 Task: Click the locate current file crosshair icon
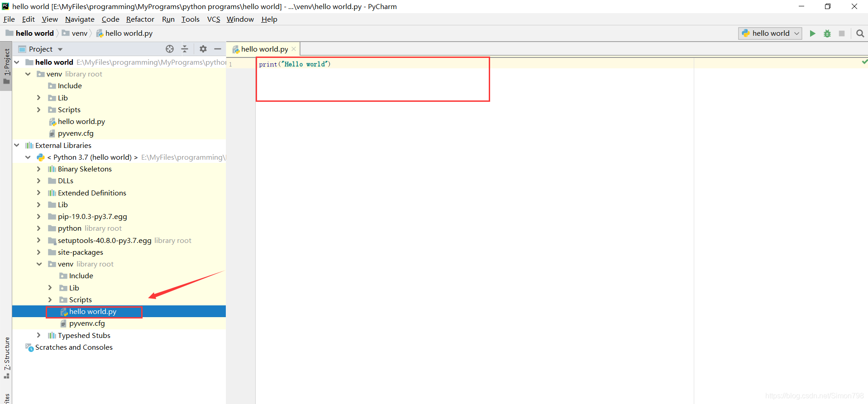(170, 49)
